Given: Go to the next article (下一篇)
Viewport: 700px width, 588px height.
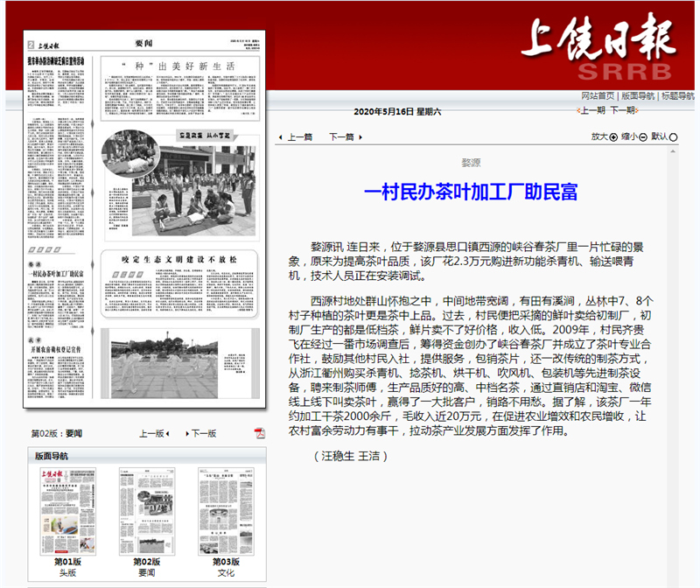Looking at the screenshot, I should 341,137.
